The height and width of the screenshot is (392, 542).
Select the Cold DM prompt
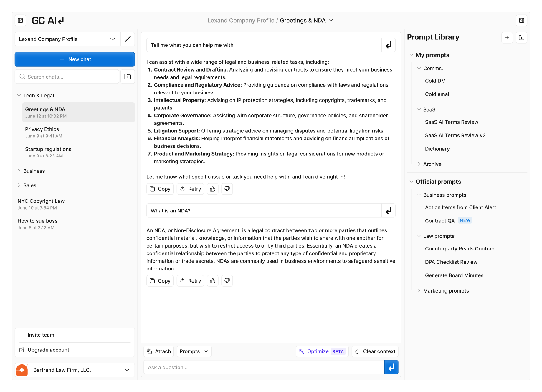(435, 81)
